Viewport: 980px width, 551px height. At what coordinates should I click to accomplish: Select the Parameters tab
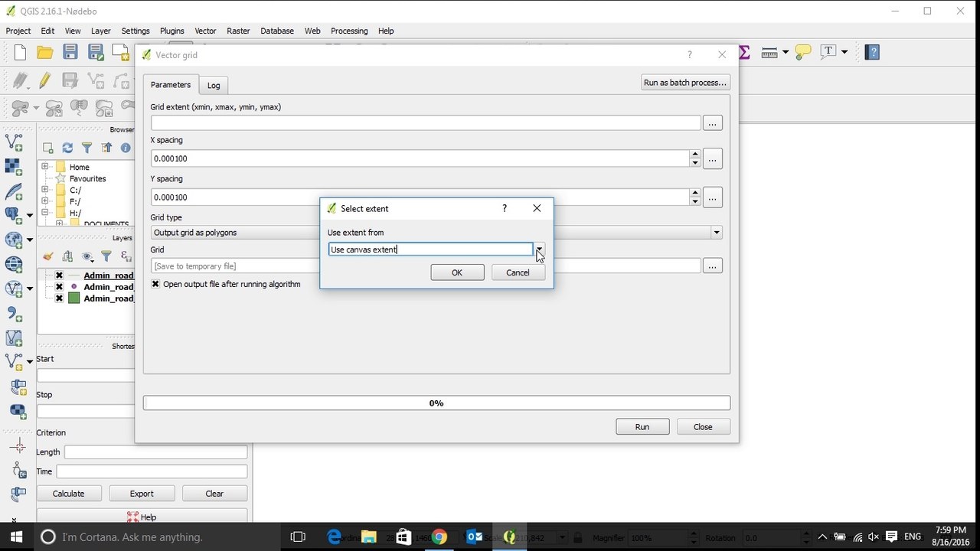(171, 85)
